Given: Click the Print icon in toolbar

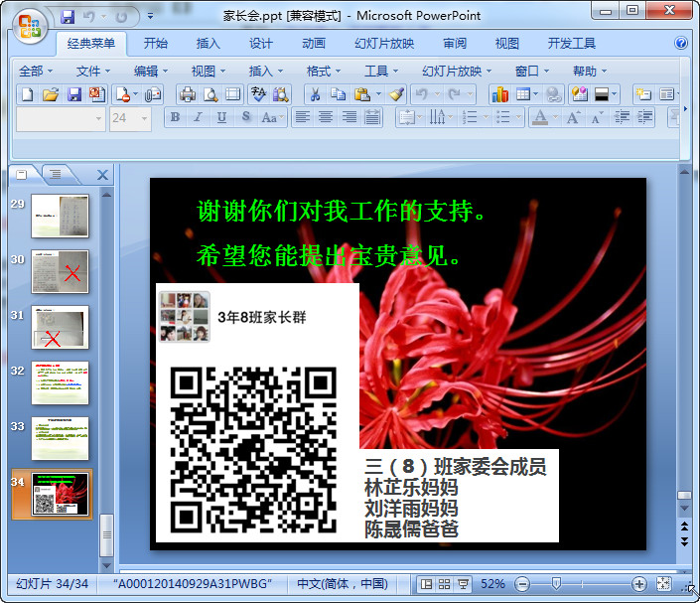Looking at the screenshot, I should [187, 94].
